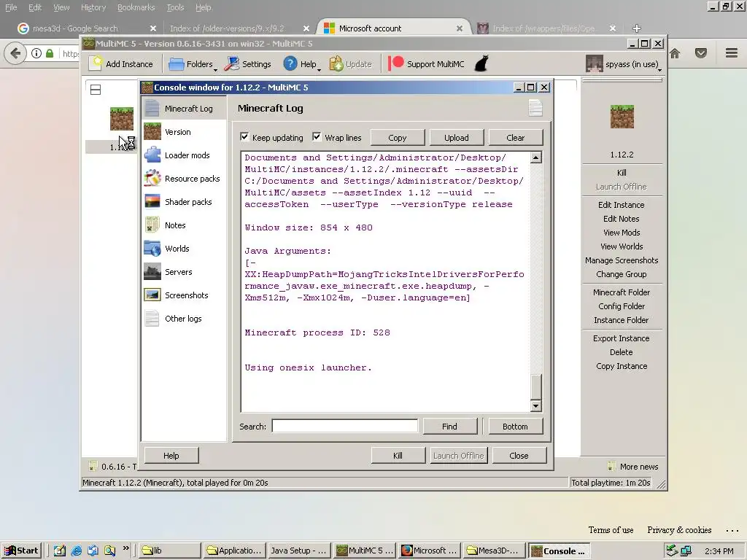Click View Mods in right panel
The width and height of the screenshot is (747, 560).
622,233
